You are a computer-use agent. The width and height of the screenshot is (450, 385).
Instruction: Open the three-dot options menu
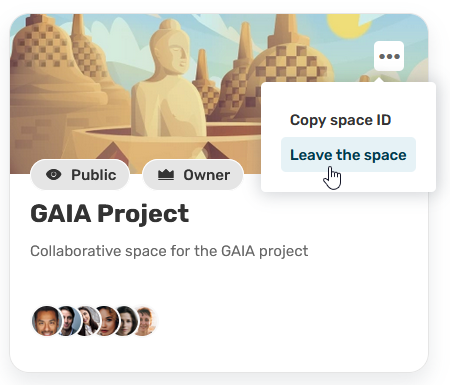pos(389,56)
